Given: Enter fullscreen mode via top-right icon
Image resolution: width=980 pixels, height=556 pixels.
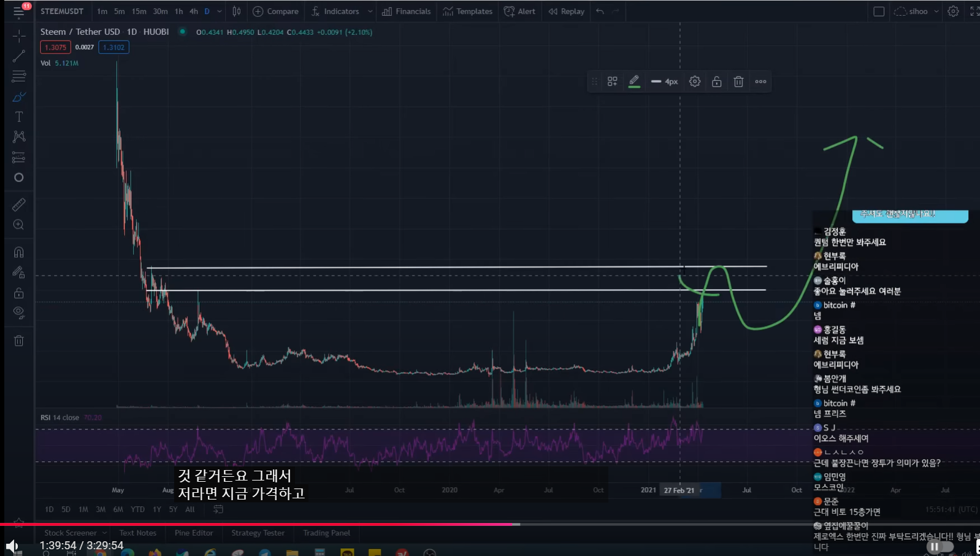Looking at the screenshot, I should pos(974,11).
